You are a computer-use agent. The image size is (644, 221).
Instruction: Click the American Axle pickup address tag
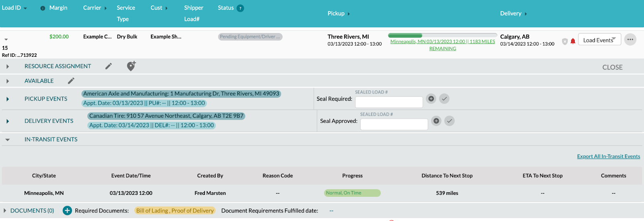click(181, 94)
